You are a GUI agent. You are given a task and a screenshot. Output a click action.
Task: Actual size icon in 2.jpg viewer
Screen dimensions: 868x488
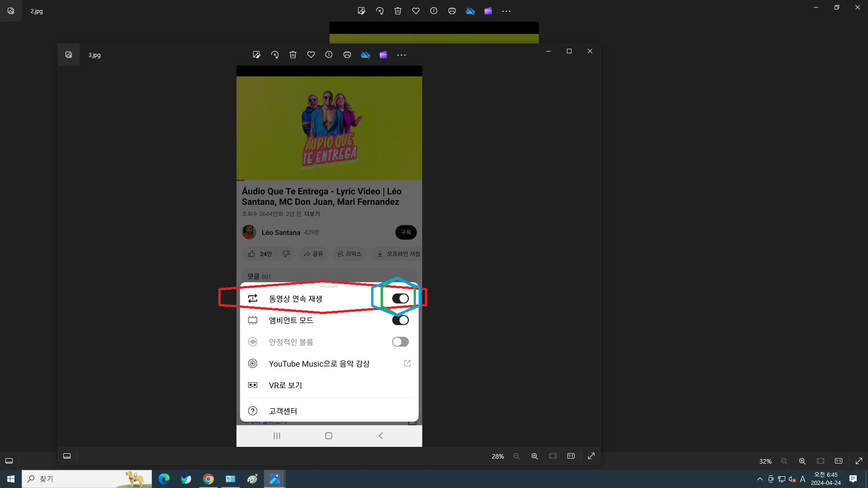click(x=839, y=461)
